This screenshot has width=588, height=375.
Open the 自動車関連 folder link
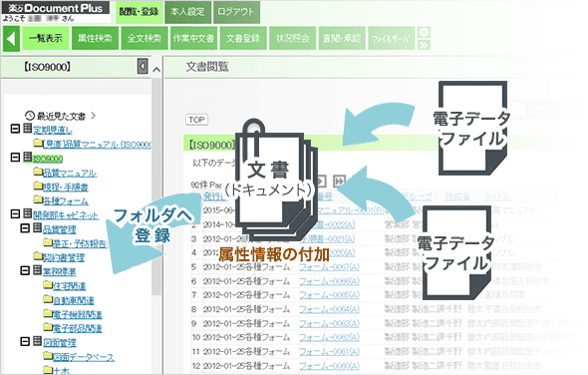(74, 300)
